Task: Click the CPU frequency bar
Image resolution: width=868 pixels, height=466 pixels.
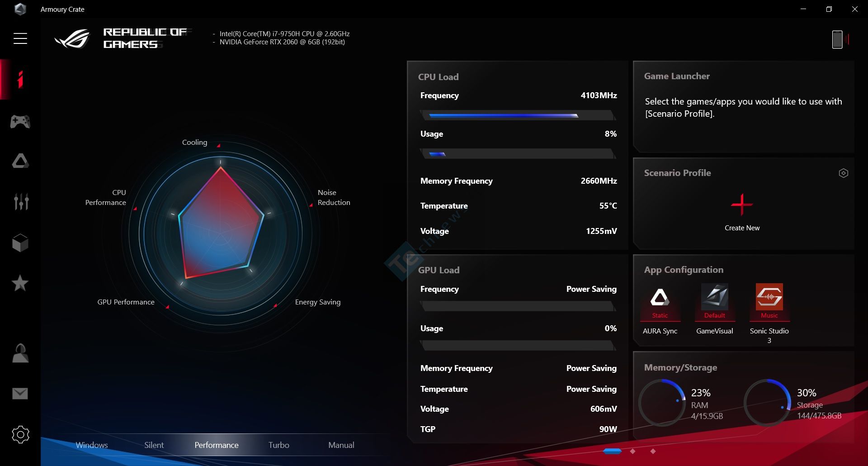Action: click(x=518, y=115)
